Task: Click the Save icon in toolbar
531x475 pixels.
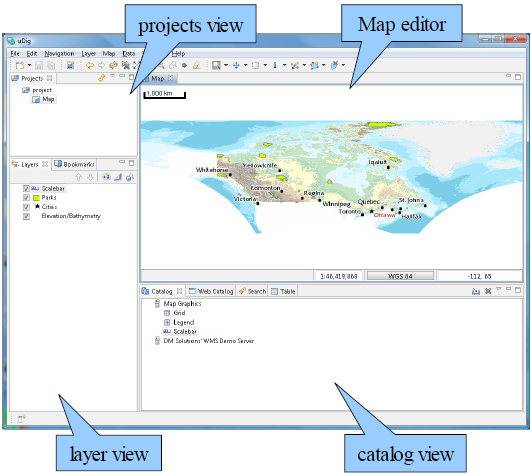Action: pyautogui.click(x=39, y=65)
